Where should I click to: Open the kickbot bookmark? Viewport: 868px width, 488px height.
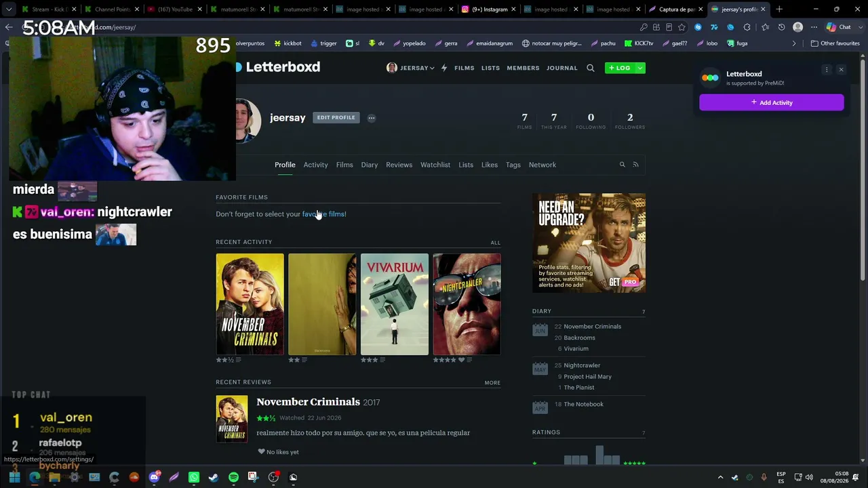pos(288,43)
